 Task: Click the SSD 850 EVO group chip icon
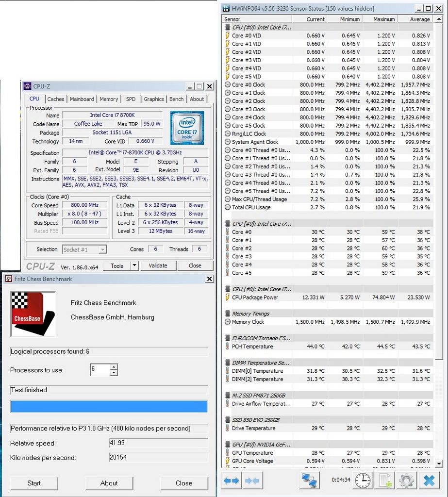227,420
